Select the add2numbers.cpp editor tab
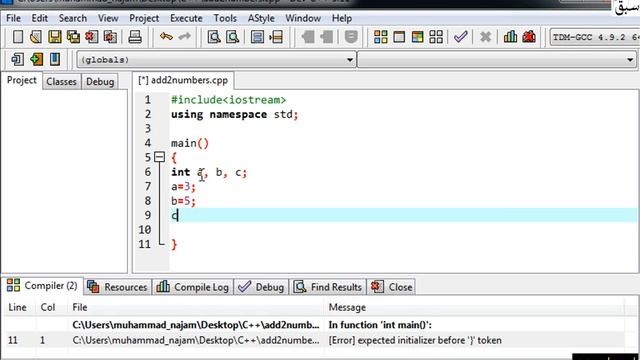Image resolution: width=640 pixels, height=360 pixels. (x=183, y=80)
